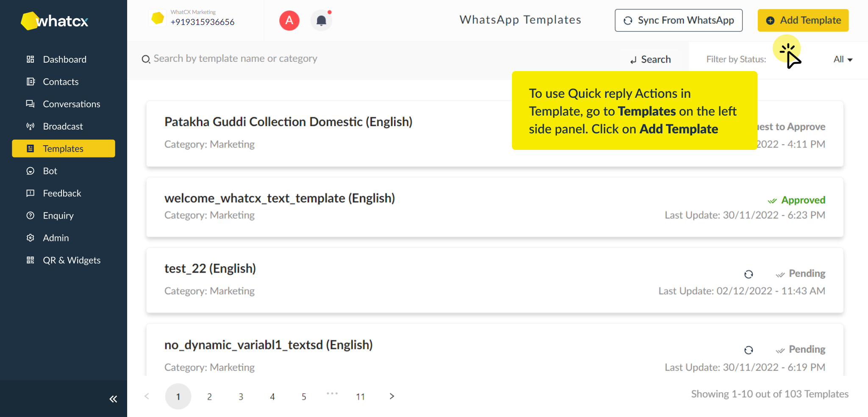This screenshot has height=417, width=868.
Task: Focus the template name search field
Action: click(339, 59)
